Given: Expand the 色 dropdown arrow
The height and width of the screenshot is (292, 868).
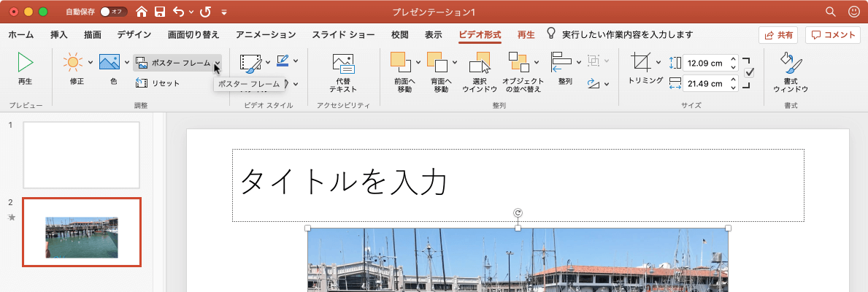Looking at the screenshot, I should 127,62.
